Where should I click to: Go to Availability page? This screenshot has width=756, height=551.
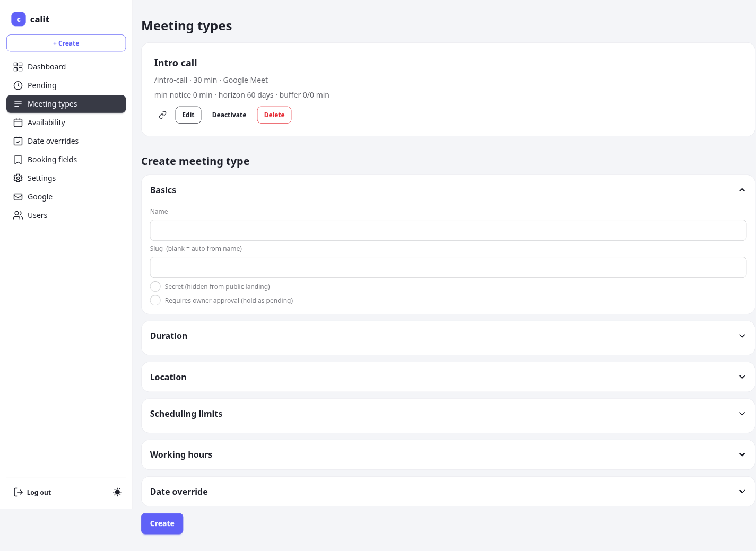[66, 123]
